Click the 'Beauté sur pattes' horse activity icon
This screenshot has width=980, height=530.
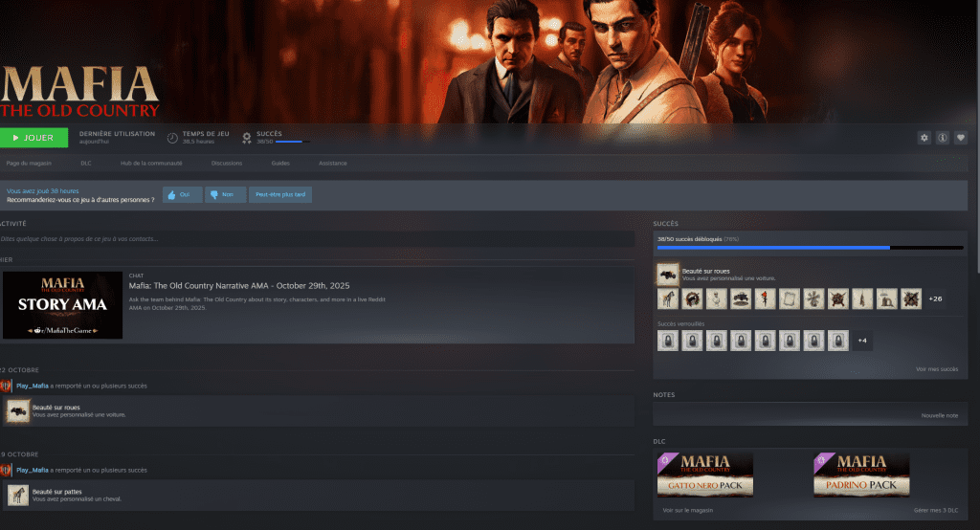18,495
